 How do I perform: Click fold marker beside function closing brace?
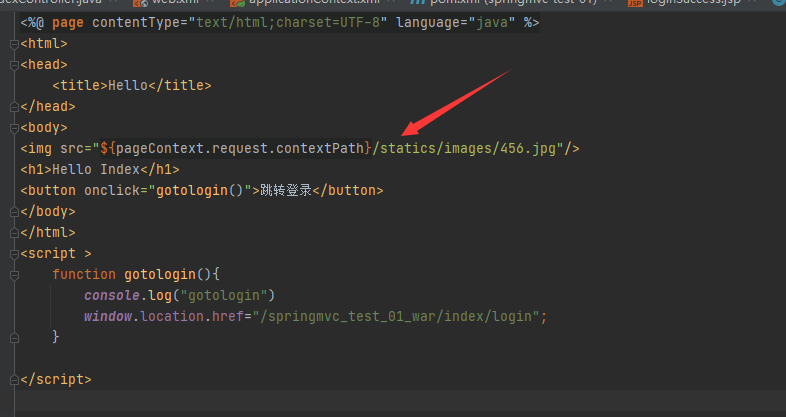14,338
